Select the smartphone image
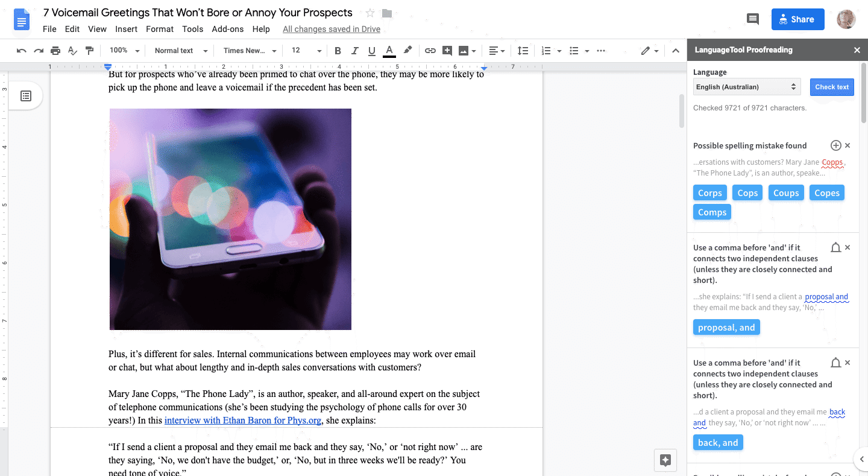 click(x=230, y=219)
